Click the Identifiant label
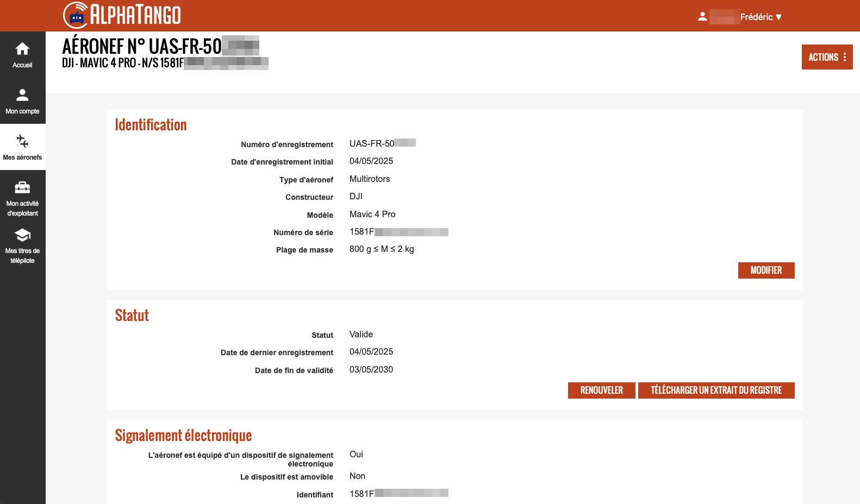This screenshot has height=504, width=860. [315, 495]
